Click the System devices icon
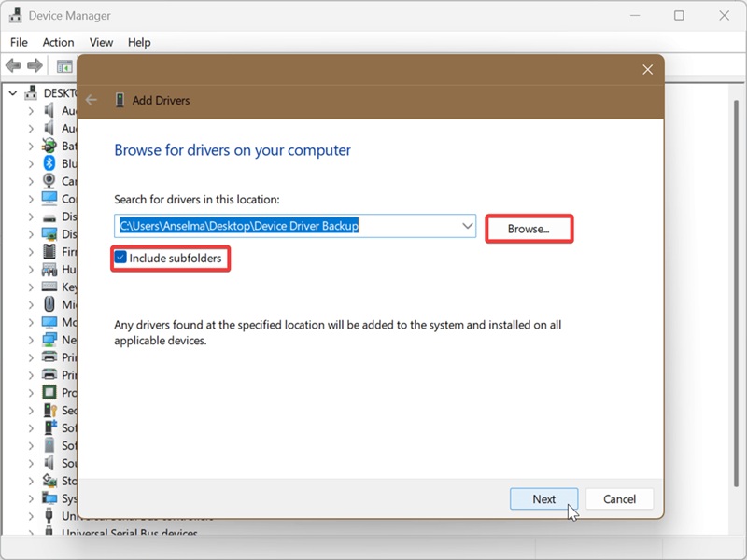 pos(49,498)
